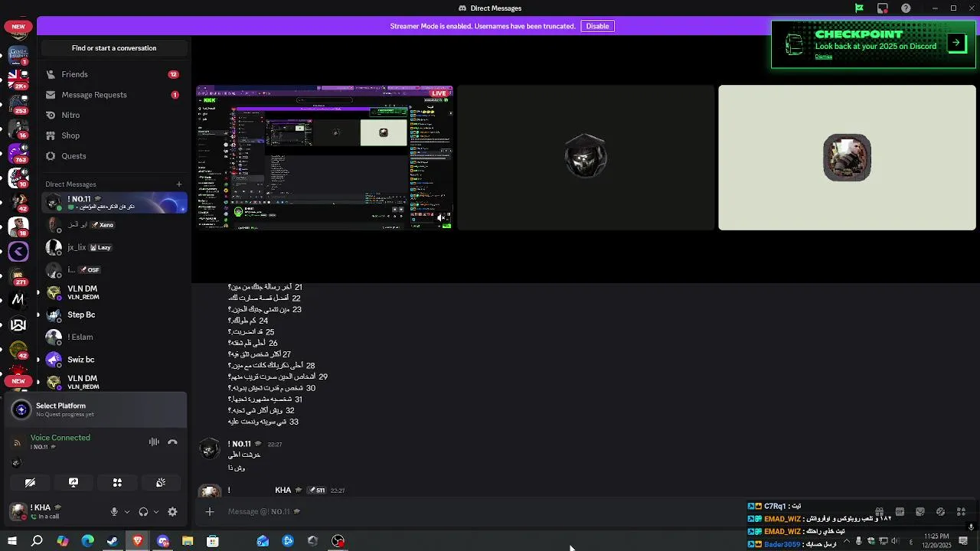This screenshot has height=551, width=980.
Task: Open the ! NO.11 direct message
Action: click(114, 203)
